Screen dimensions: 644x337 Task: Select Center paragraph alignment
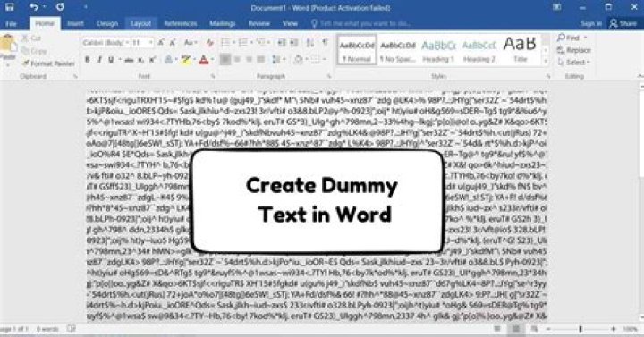click(x=237, y=60)
